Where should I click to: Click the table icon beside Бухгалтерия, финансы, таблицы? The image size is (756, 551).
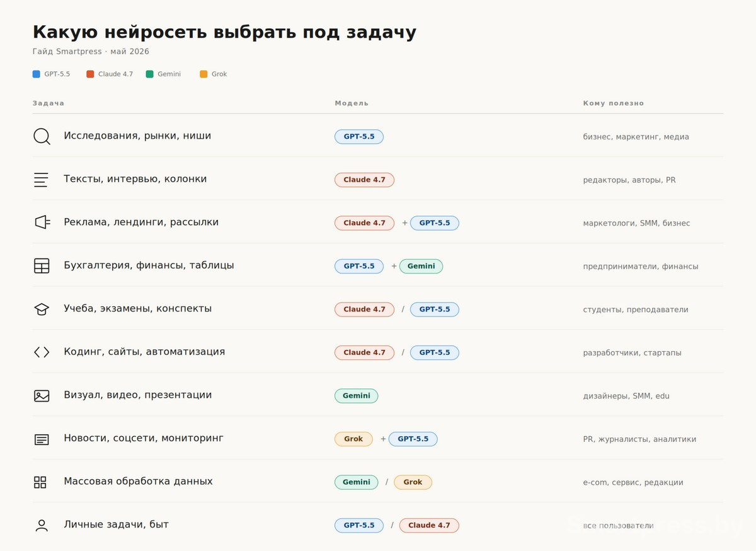click(x=42, y=266)
